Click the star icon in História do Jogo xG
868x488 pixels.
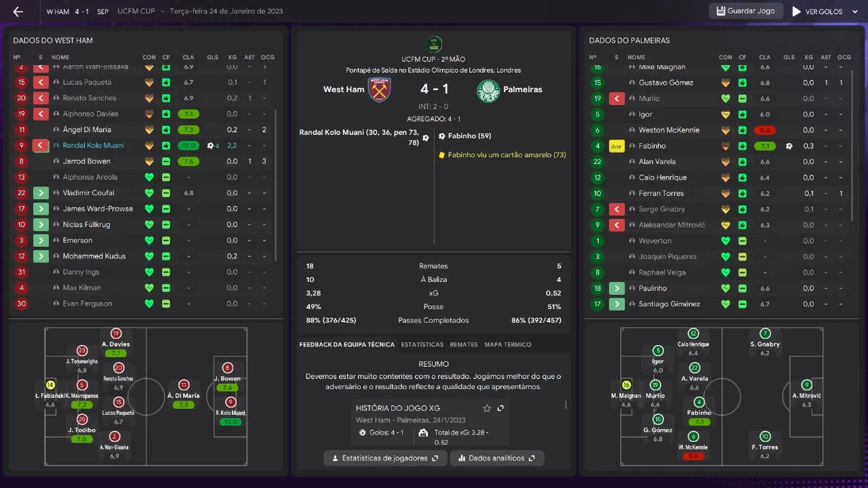pos(486,408)
